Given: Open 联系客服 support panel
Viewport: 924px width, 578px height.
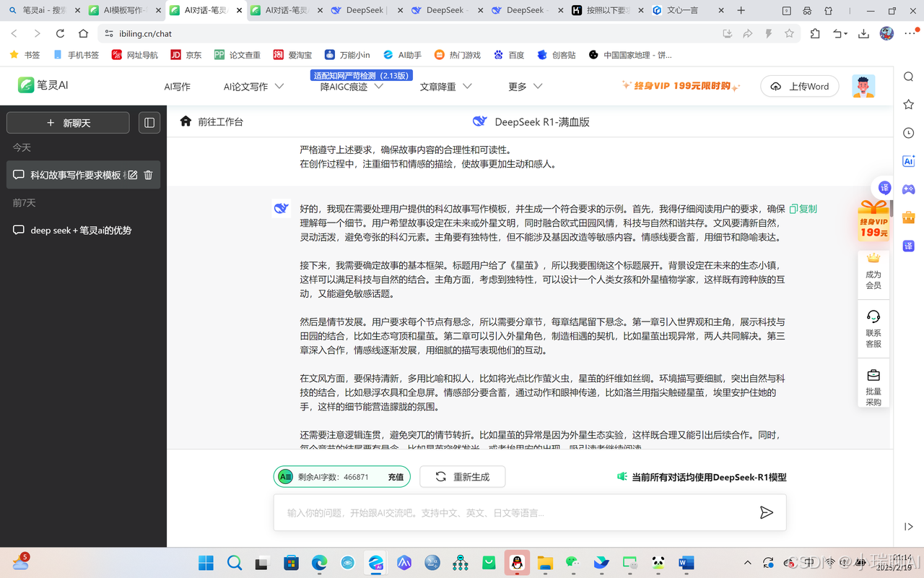Looking at the screenshot, I should [x=873, y=329].
